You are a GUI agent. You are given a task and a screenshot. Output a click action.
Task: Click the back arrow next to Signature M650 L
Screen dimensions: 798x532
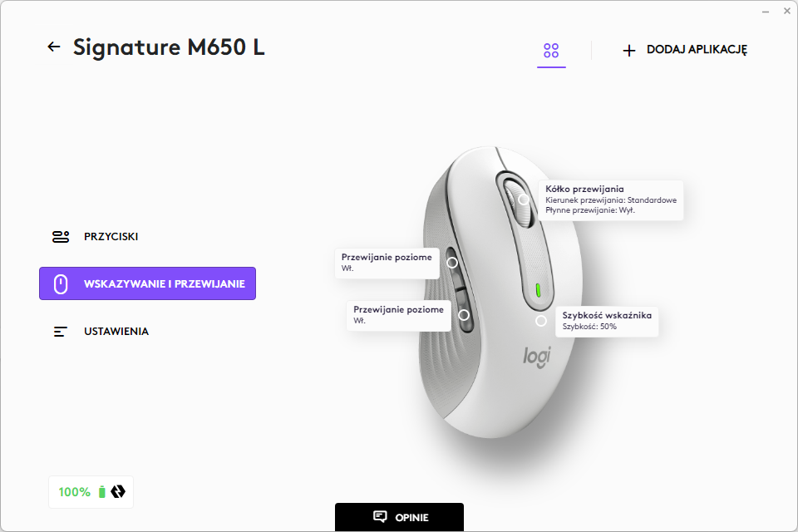(x=54, y=47)
